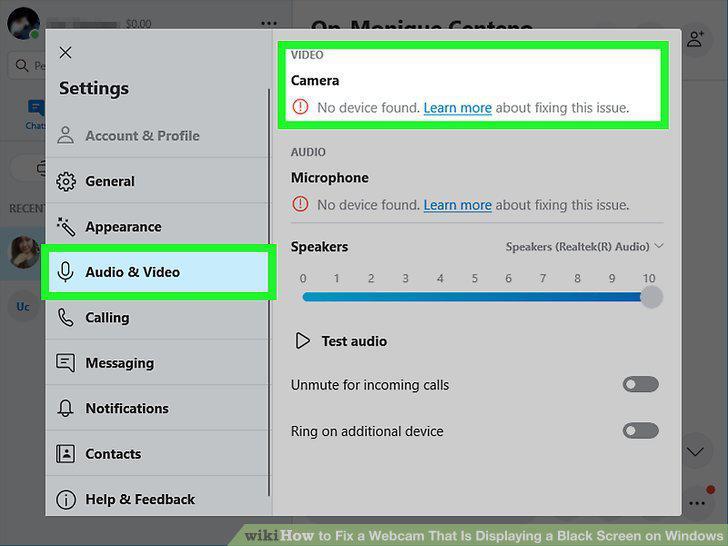Open the Speakers (Realtek(R) Audio) dropdown

point(585,247)
